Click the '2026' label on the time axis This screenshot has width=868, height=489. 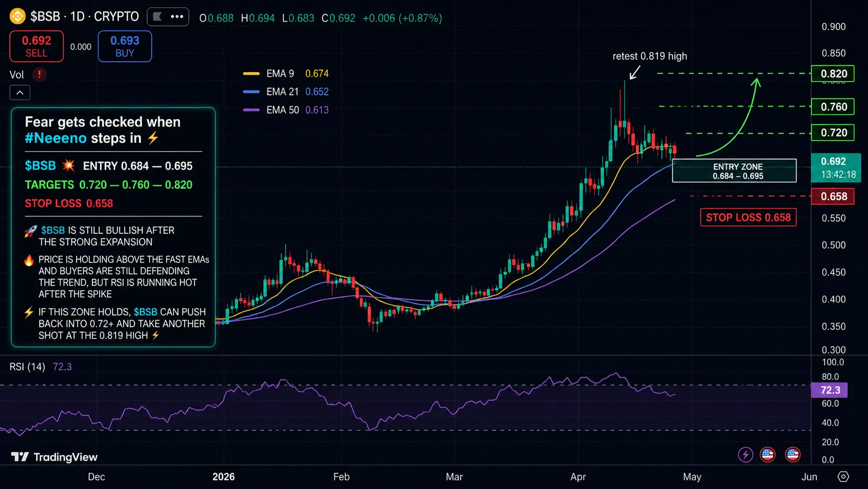pyautogui.click(x=224, y=477)
